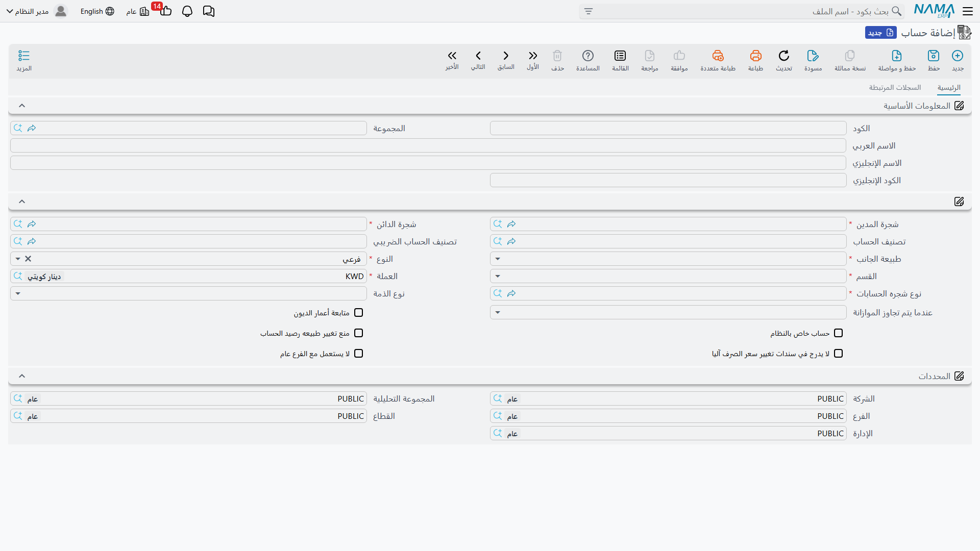Jump to الأخير (last) record
980x551 pixels.
[x=452, y=56]
